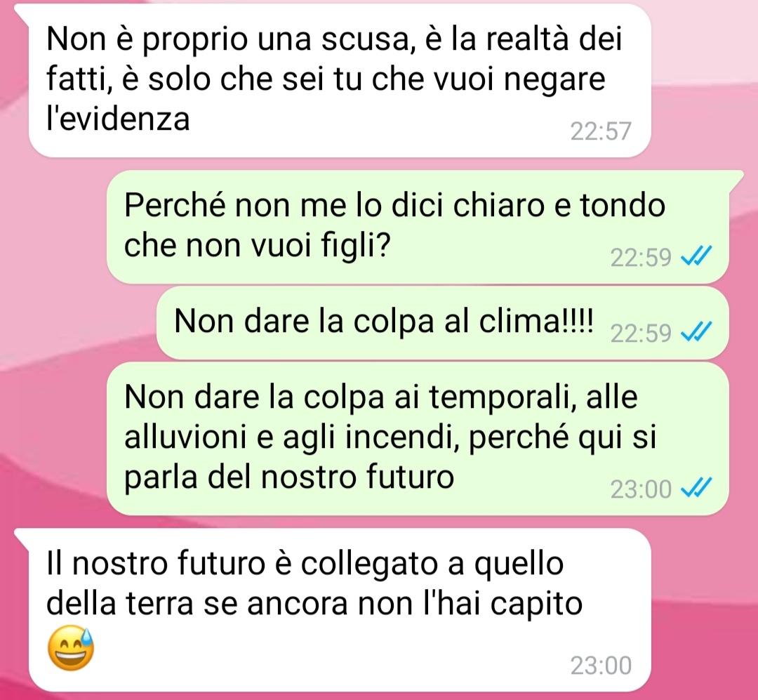Screen dimensions: 758x700
Task: Tap blue read checkmarks on 'che non vuoi figli?' message
Action: (x=696, y=256)
